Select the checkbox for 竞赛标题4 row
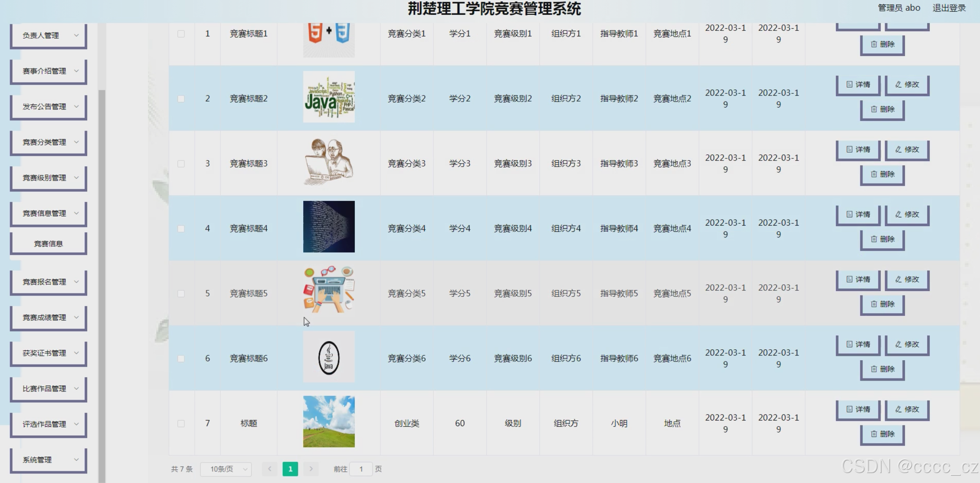The width and height of the screenshot is (980, 483). 181,229
